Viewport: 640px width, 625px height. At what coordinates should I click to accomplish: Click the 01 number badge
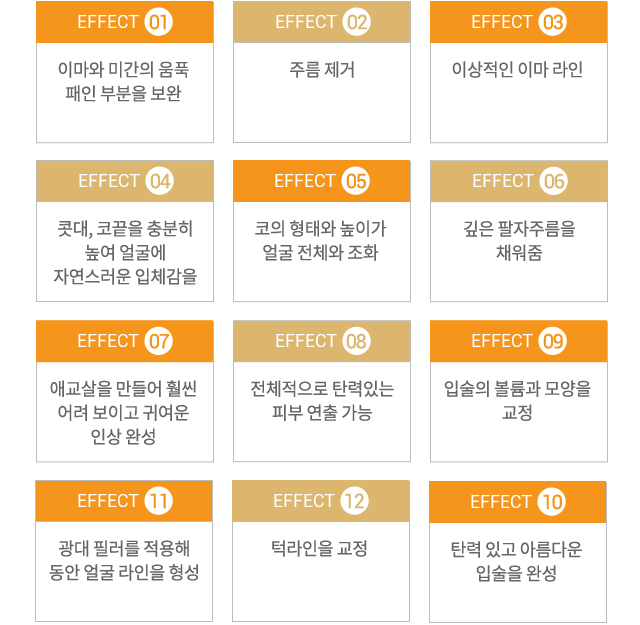[x=158, y=22]
